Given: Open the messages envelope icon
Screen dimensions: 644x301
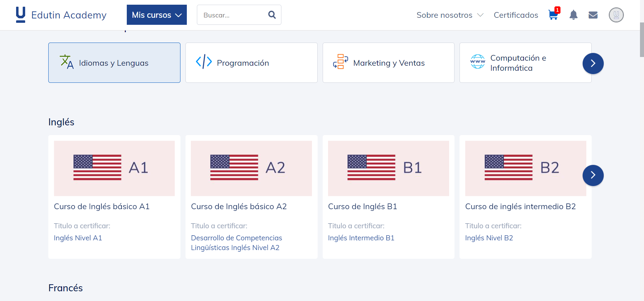Looking at the screenshot, I should [x=593, y=15].
